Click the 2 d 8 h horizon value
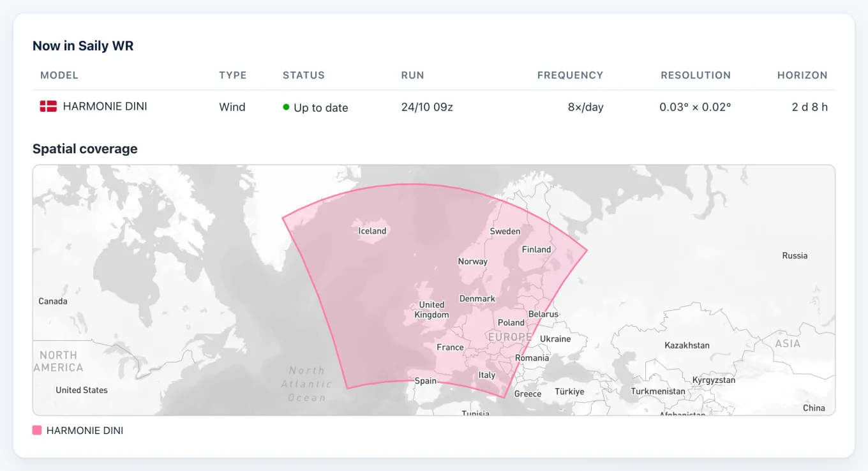Viewport: 868px width, 471px height. [x=810, y=107]
